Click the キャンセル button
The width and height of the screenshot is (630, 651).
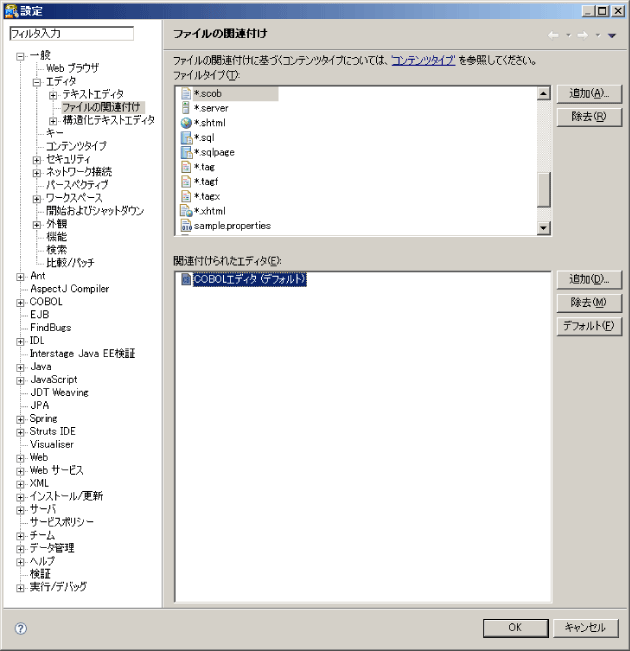point(586,628)
